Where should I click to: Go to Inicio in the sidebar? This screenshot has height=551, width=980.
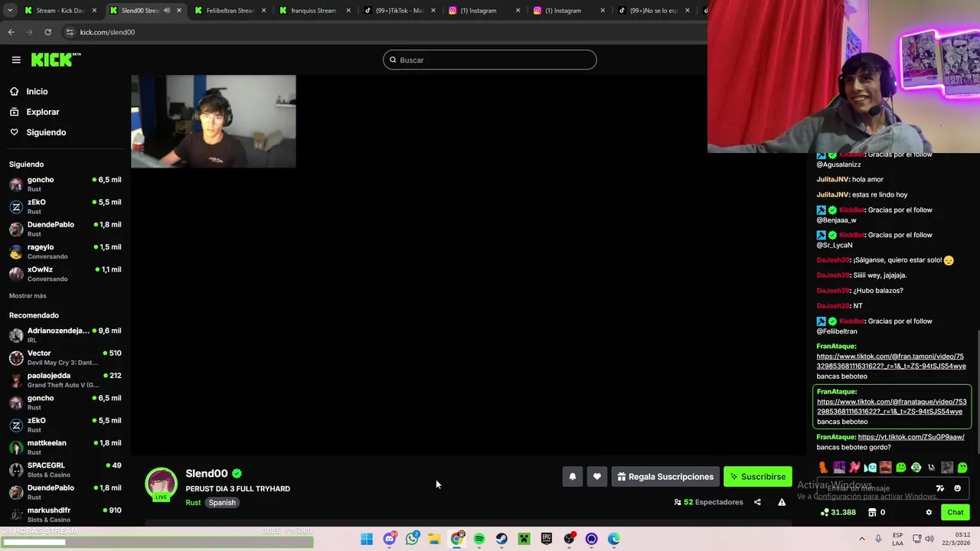click(36, 91)
